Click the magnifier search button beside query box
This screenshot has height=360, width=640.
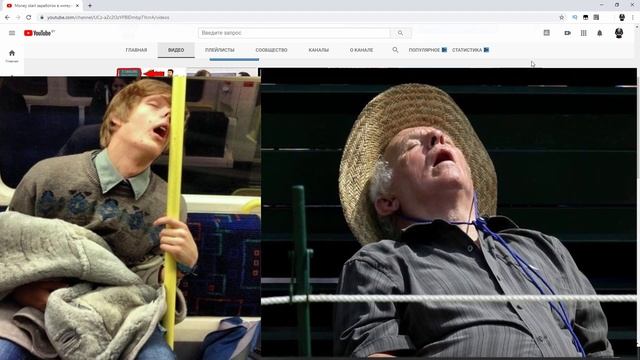pyautogui.click(x=400, y=33)
